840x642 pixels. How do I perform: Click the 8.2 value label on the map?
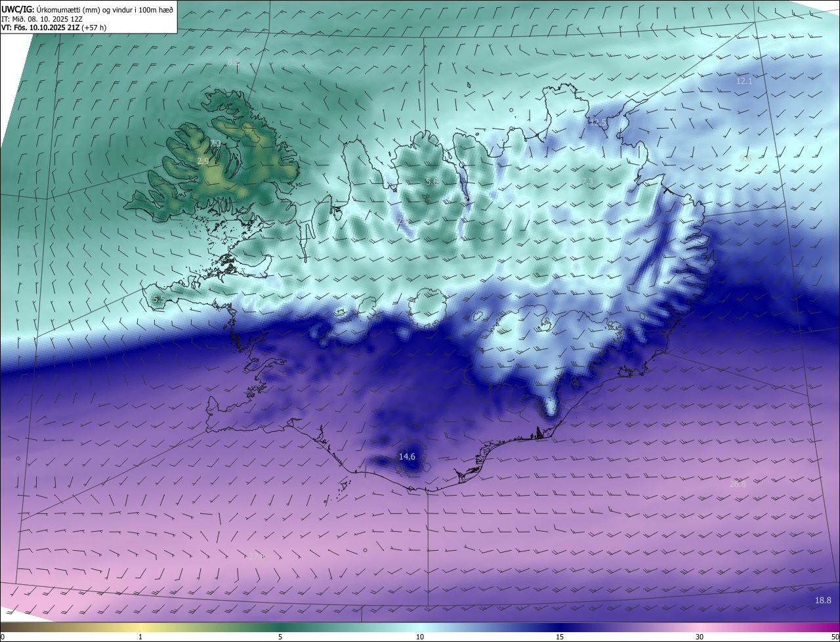[x=234, y=62]
